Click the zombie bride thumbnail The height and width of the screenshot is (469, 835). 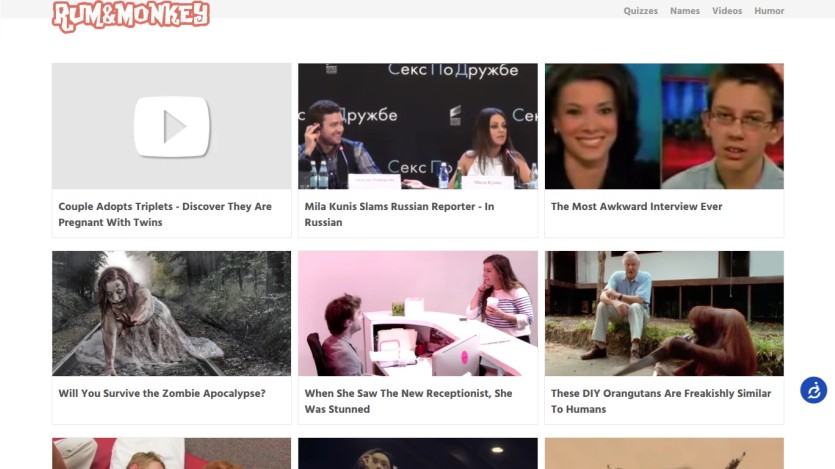click(x=171, y=314)
